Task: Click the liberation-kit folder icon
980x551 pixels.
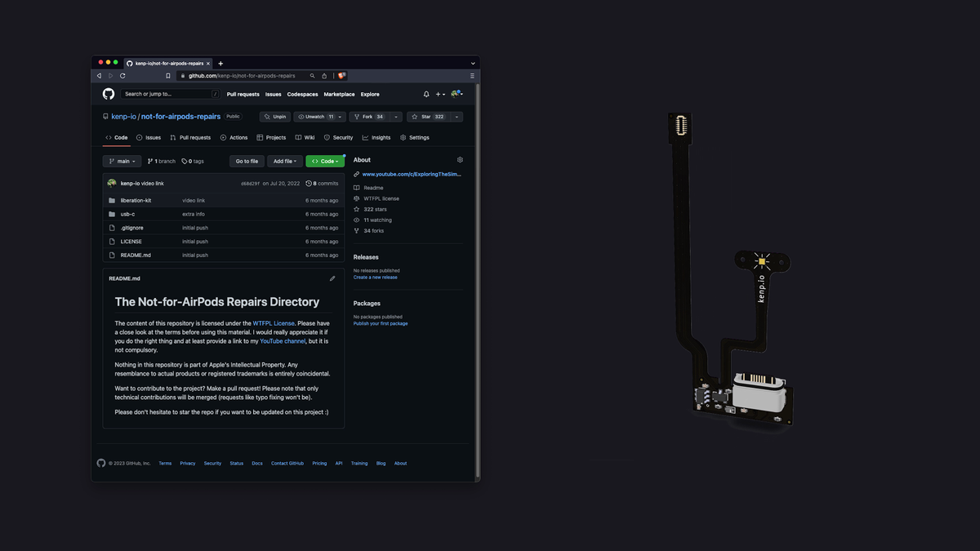Action: coord(112,200)
